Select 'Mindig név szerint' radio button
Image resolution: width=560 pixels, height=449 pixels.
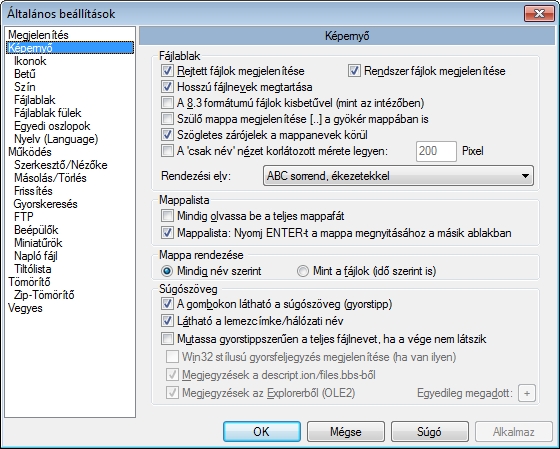167,271
